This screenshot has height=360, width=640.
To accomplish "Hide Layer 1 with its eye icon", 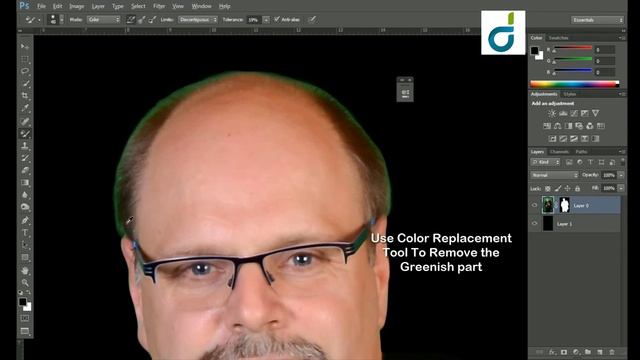I will (534, 224).
